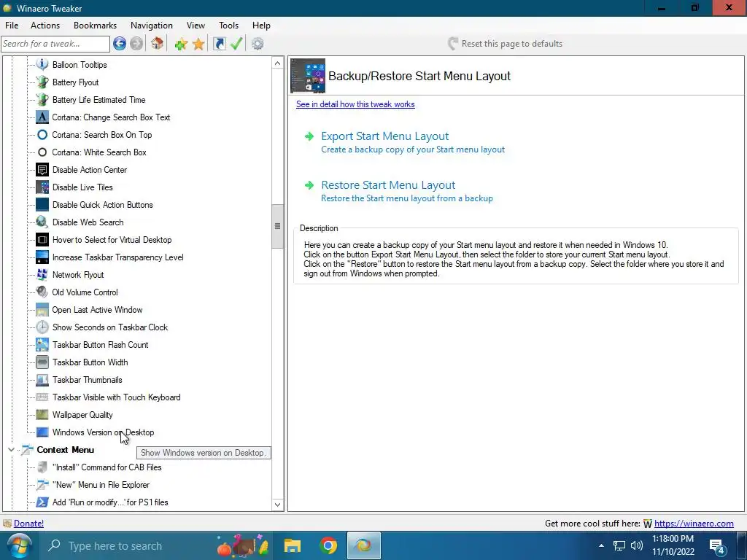Click the Disable Web Search globe icon

[42, 222]
